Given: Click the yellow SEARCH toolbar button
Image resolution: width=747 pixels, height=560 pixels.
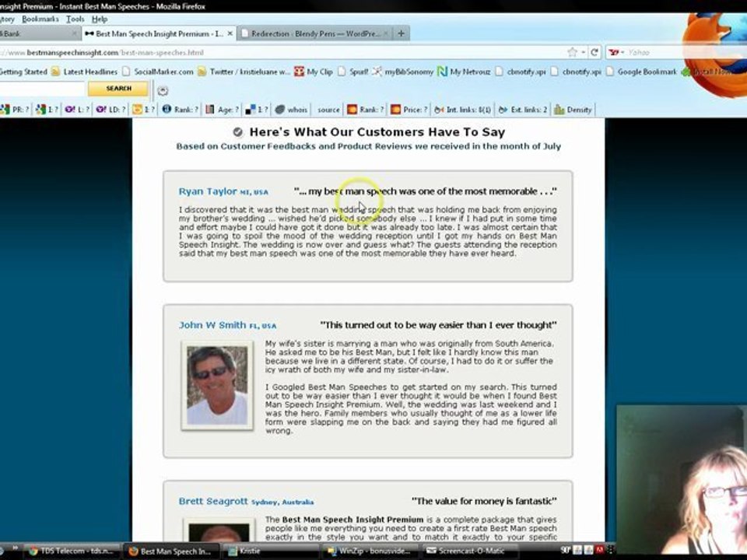Looking at the screenshot, I should [118, 89].
